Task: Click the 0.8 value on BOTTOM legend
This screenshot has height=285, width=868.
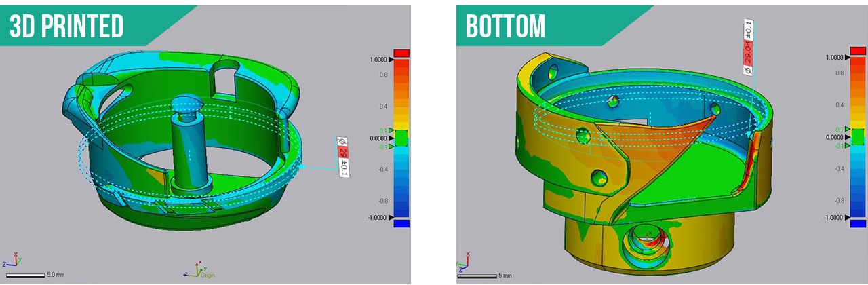Action: [839, 74]
